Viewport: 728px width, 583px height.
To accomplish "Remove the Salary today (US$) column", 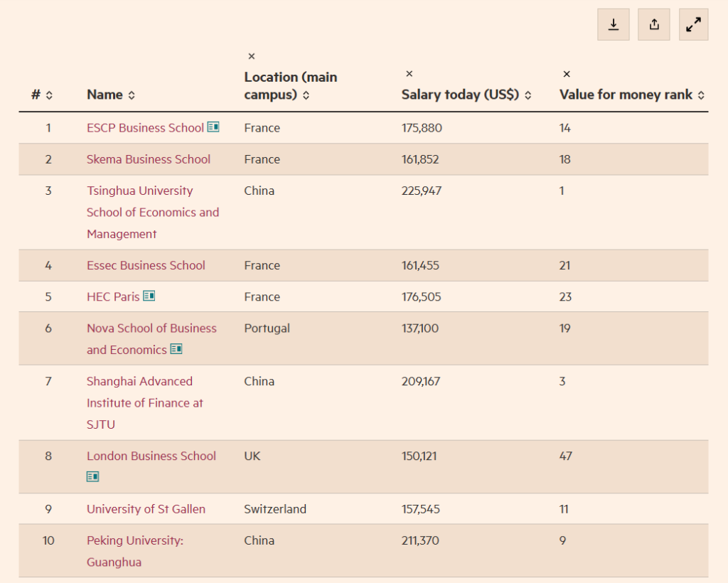I will point(409,73).
